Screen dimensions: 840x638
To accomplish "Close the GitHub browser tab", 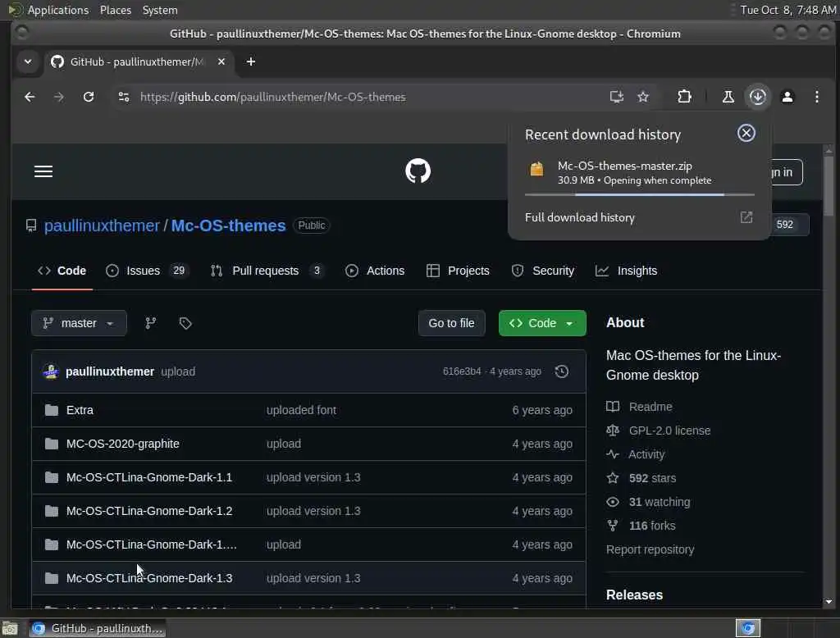I will 221,62.
